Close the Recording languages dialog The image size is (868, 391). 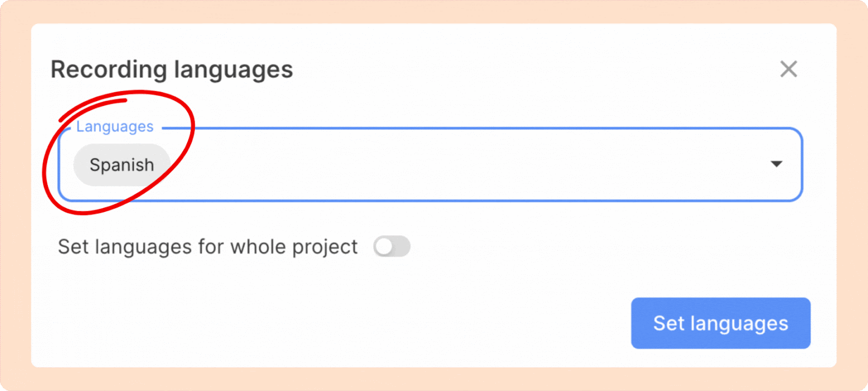click(x=788, y=70)
